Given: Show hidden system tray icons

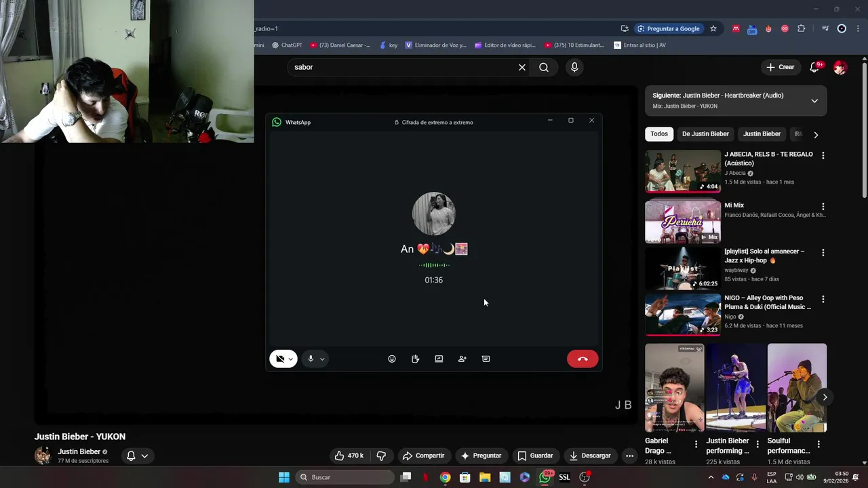Looking at the screenshot, I should tap(711, 477).
